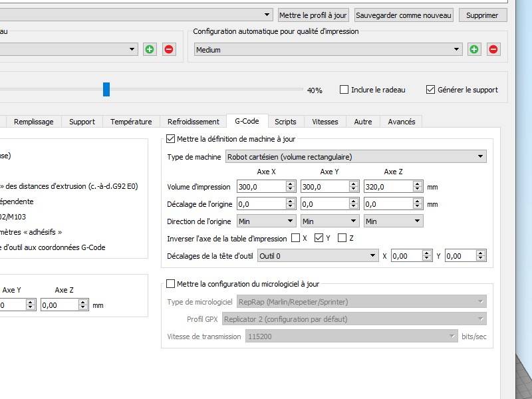Click the stepper on Décalage de l'origine X
Viewport: 532px width, 399px height.
pos(291,204)
